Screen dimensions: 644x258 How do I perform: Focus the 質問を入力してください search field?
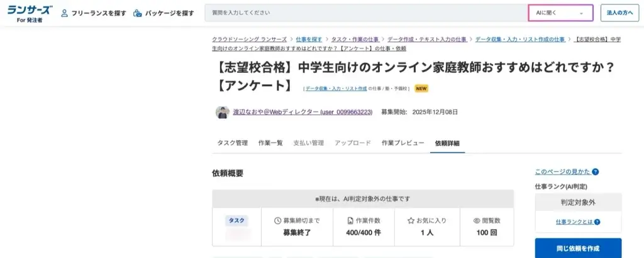pyautogui.click(x=366, y=13)
